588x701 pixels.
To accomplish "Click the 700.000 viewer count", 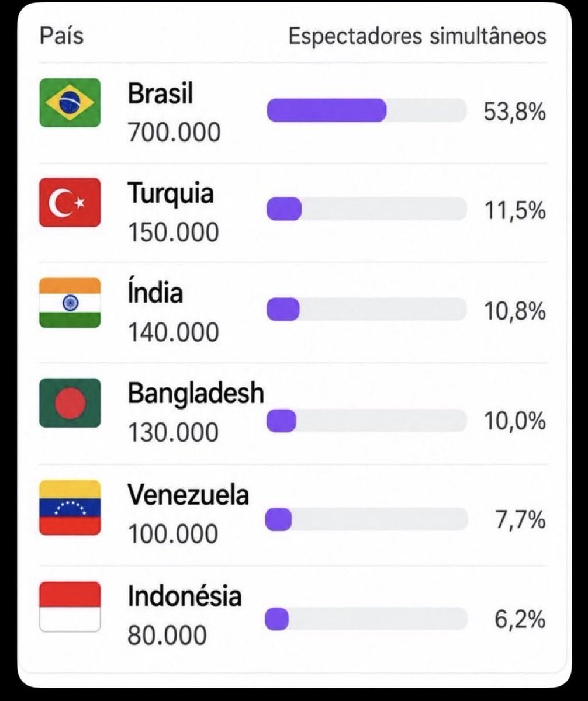I will click(x=174, y=133).
